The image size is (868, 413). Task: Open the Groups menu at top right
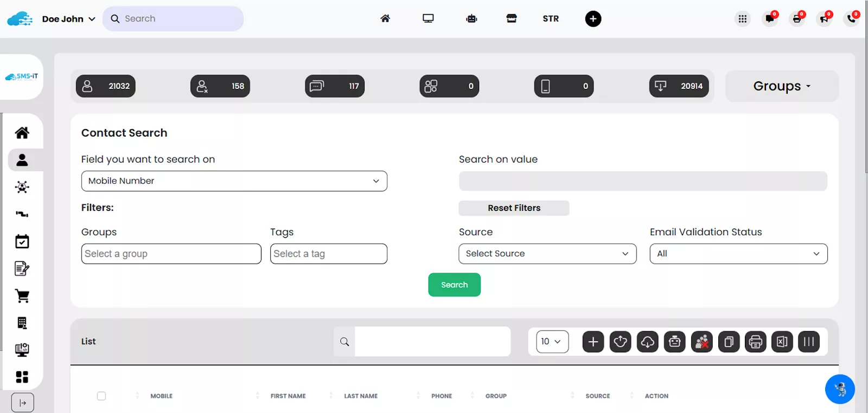click(781, 86)
